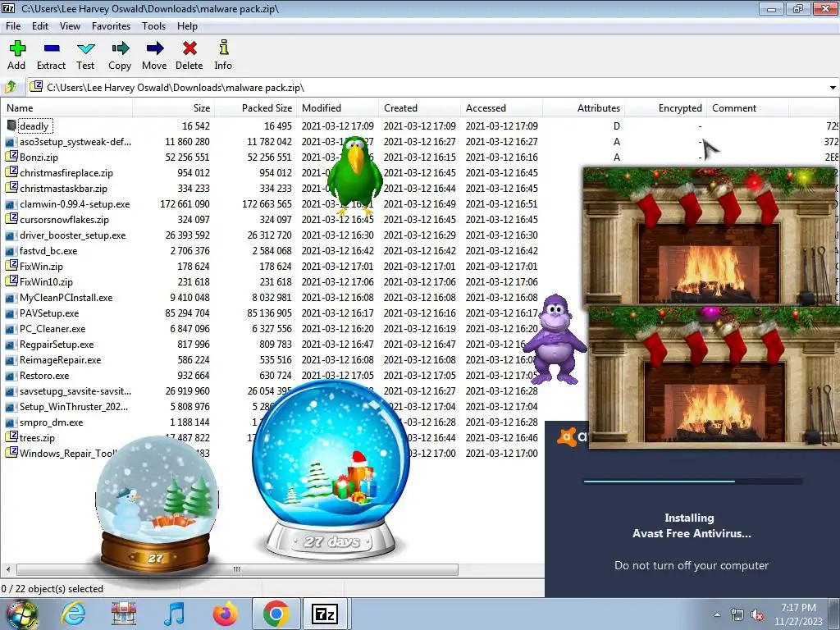Click the lower Christmas fireplace window
Viewport: 840px width, 630px height.
click(x=714, y=377)
